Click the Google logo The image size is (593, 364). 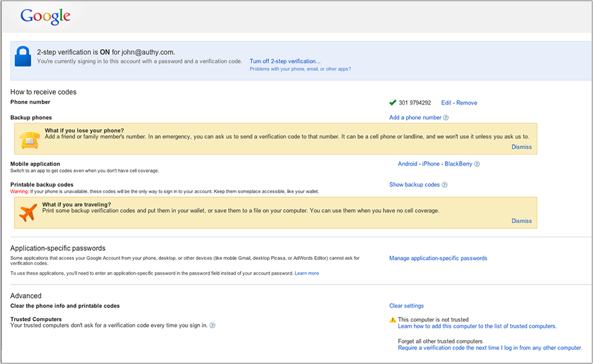(45, 16)
